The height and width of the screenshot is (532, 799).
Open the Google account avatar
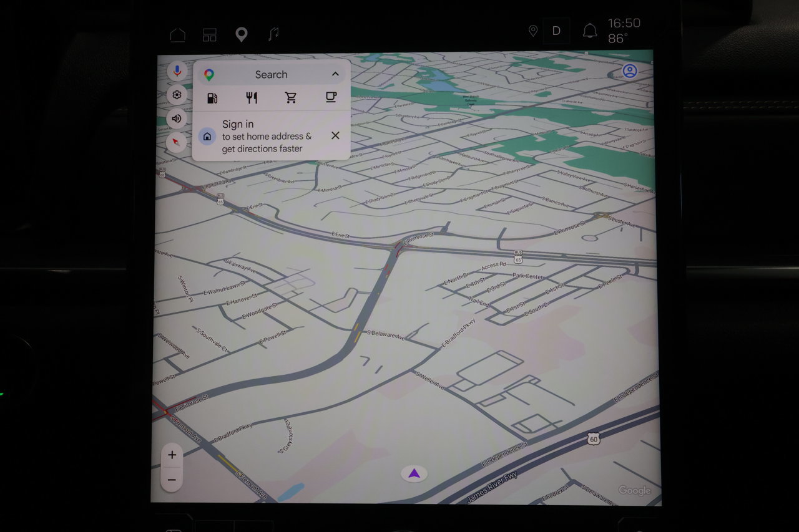point(630,71)
